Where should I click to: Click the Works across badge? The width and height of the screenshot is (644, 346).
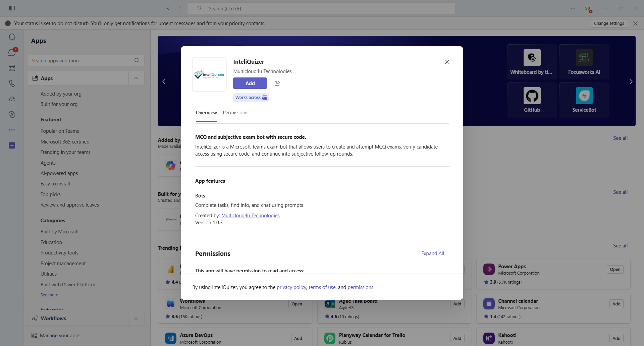[251, 97]
